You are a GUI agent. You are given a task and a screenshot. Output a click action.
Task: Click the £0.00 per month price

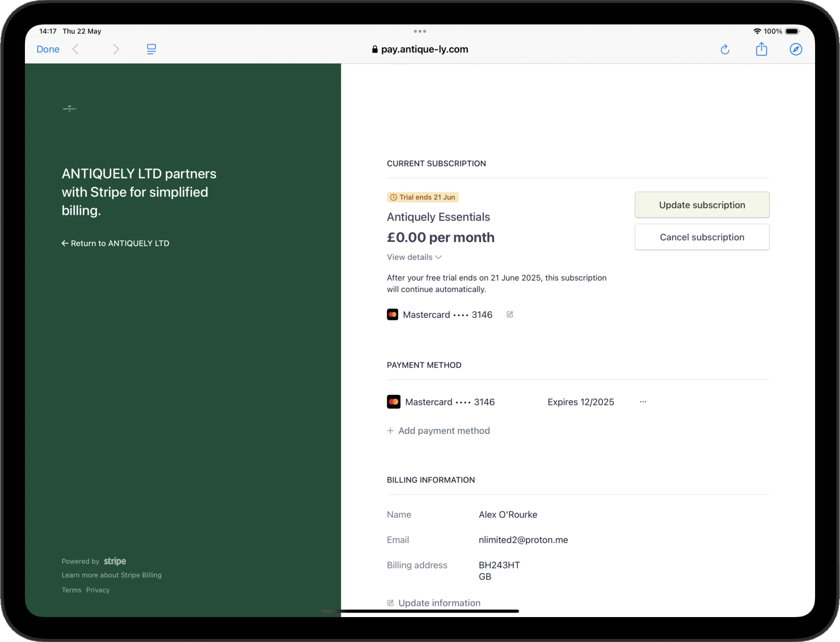coord(441,237)
